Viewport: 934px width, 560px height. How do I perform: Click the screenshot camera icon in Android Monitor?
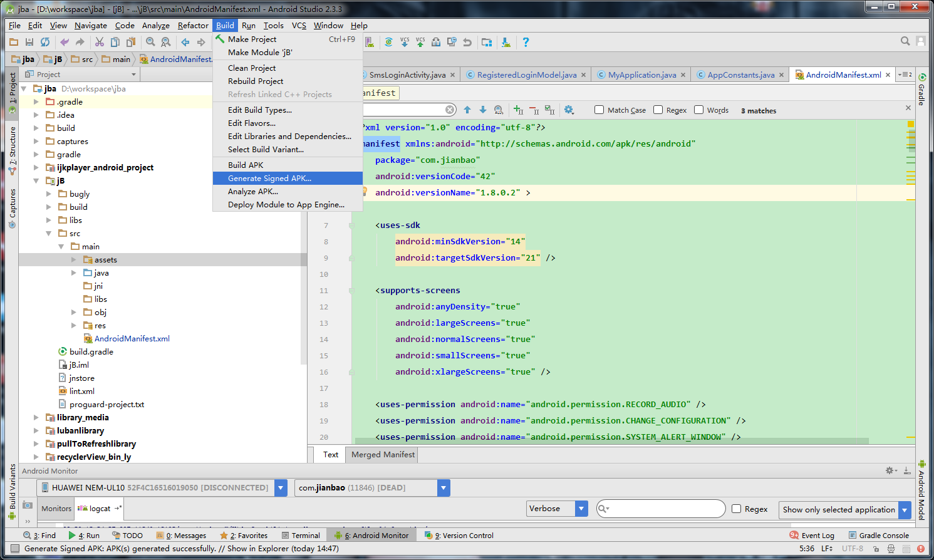pos(28,505)
